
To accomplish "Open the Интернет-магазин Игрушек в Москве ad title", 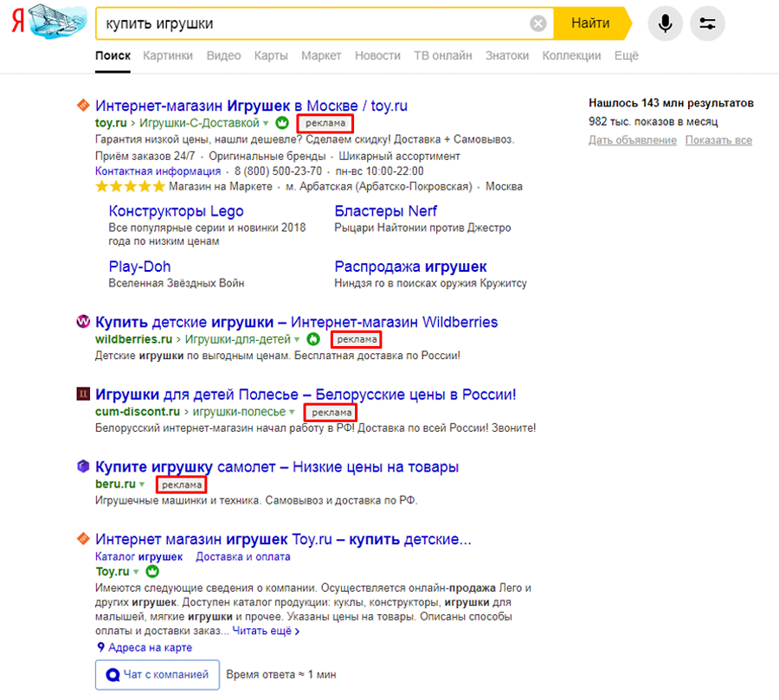I will pyautogui.click(x=251, y=106).
